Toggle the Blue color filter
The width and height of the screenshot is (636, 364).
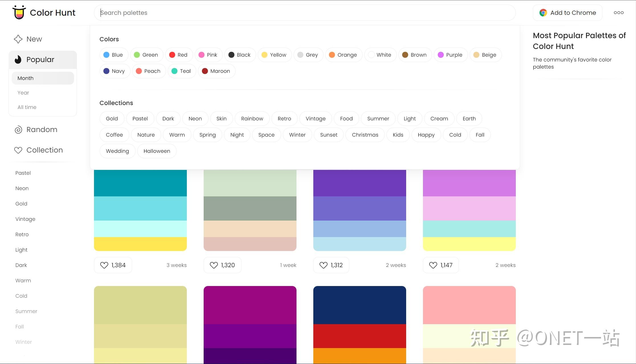tap(113, 55)
